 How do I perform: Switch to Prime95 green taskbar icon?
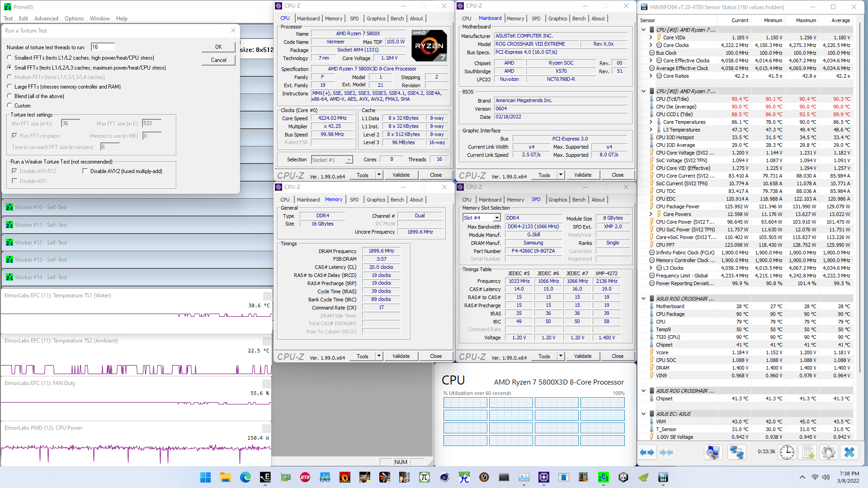pyautogui.click(x=604, y=477)
